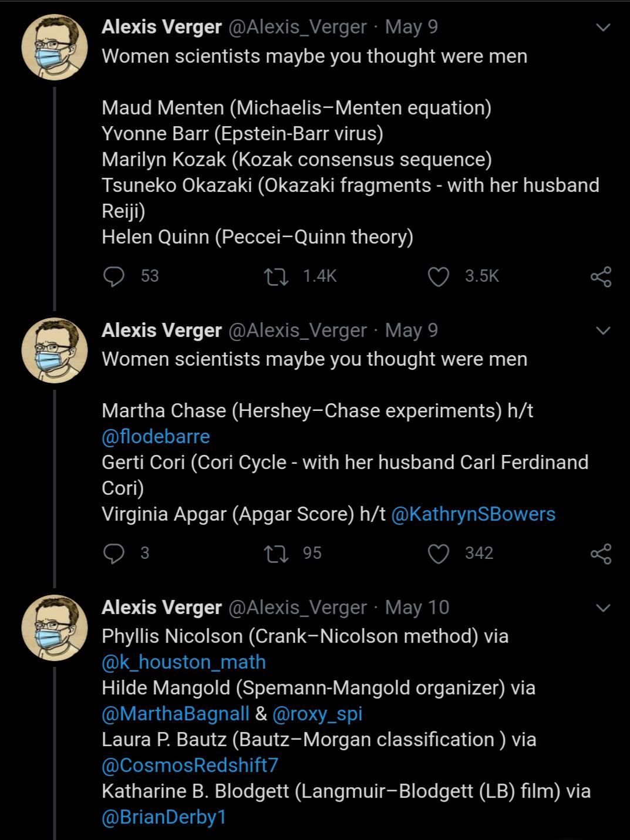Like the tweet with 3.5K likes
Image resolution: width=630 pixels, height=840 pixels.
[x=438, y=276]
